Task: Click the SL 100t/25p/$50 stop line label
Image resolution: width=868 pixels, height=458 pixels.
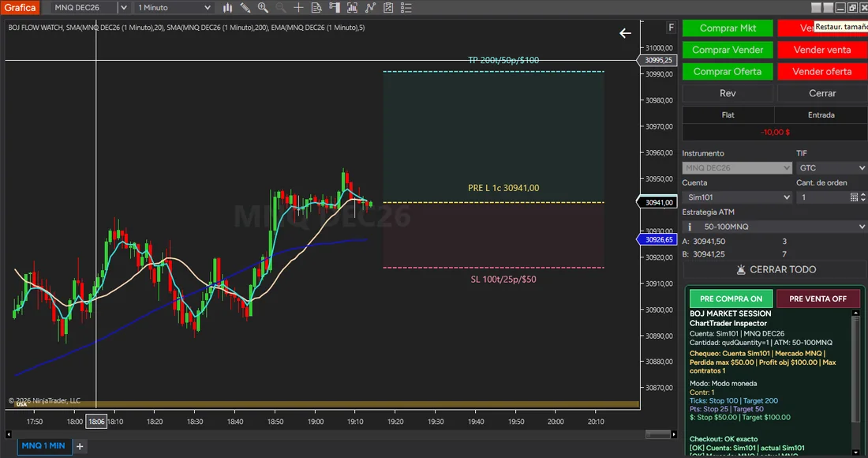Action: (x=503, y=279)
